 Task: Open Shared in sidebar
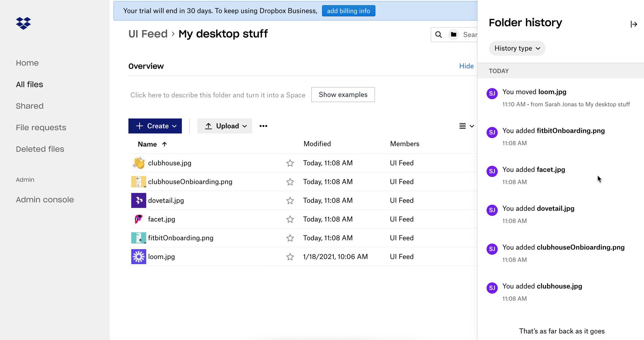(x=30, y=106)
